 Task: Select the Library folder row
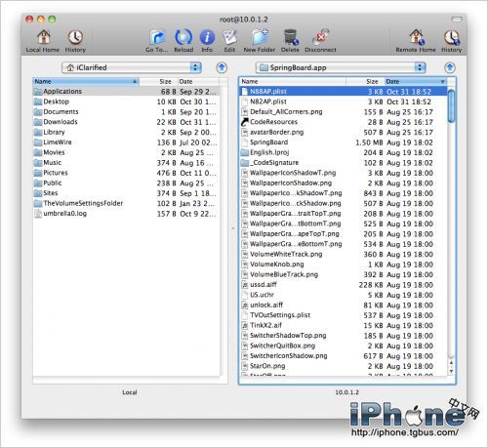(x=126, y=132)
